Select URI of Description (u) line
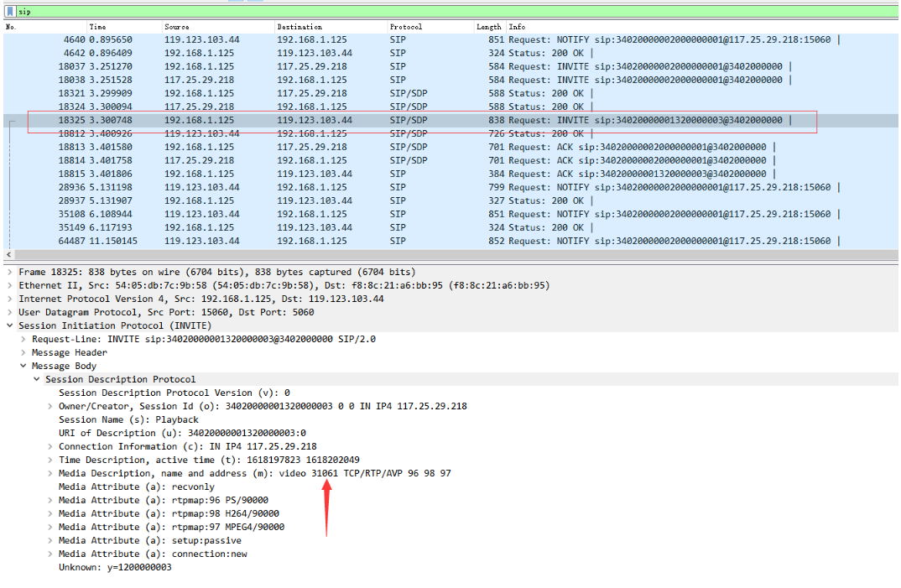Screen dimensions: 901x588 182,433
